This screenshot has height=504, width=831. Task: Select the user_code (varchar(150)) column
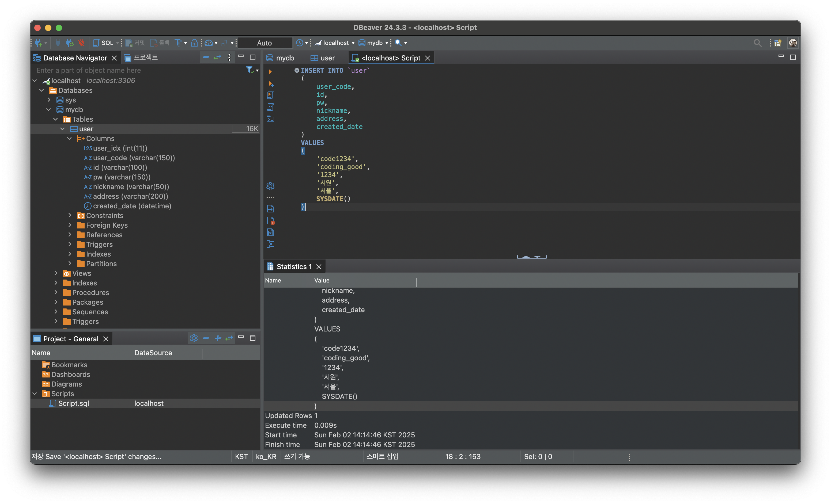[x=130, y=158]
